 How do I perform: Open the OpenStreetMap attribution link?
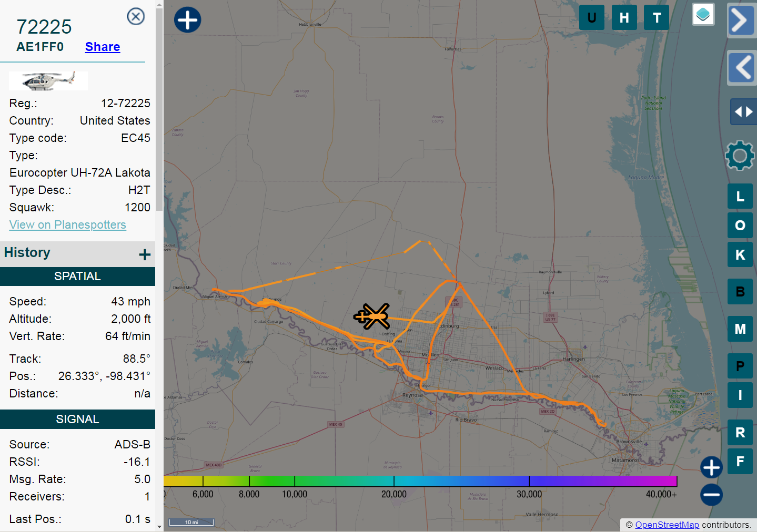coord(667,525)
